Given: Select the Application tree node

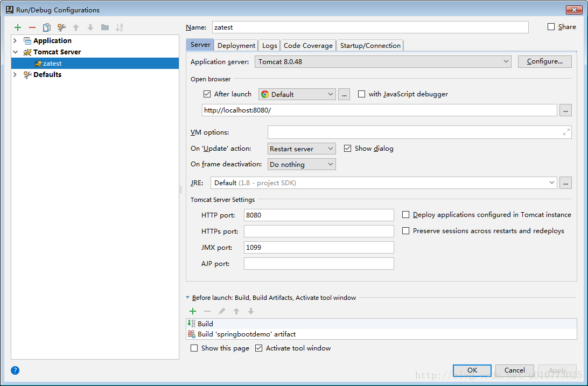Looking at the screenshot, I should 52,40.
